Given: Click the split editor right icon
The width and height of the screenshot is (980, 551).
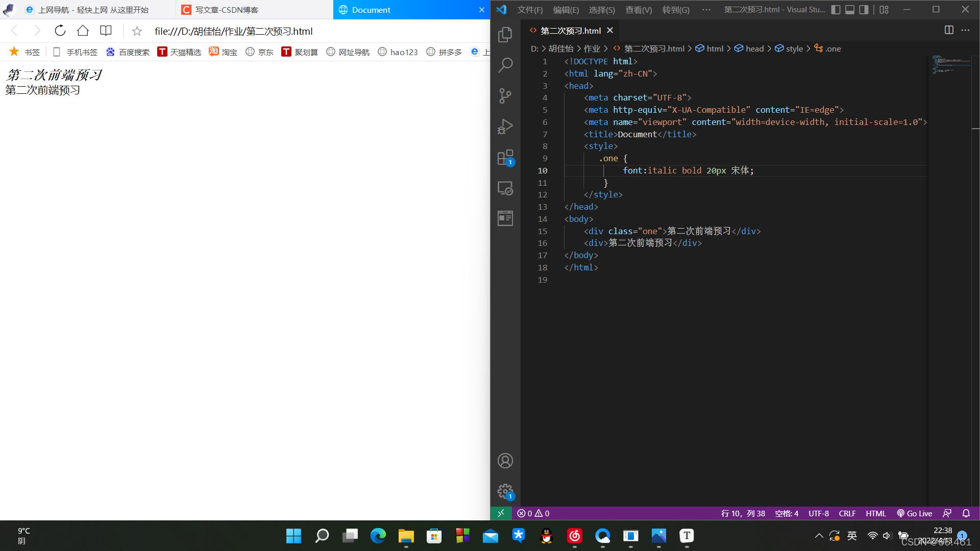Looking at the screenshot, I should [x=949, y=30].
